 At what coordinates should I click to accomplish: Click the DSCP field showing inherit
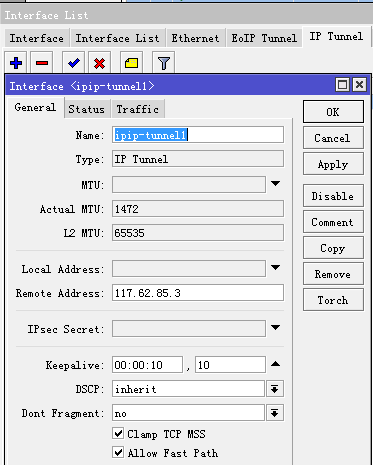tap(188, 389)
